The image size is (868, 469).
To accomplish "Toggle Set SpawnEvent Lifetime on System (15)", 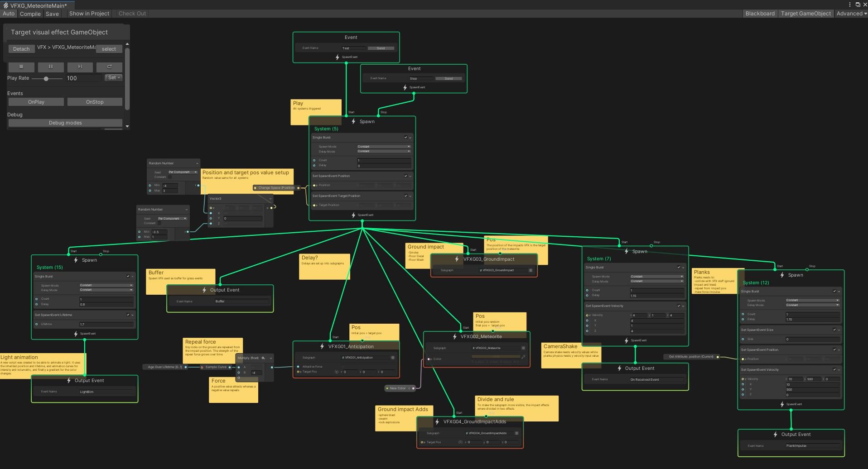I will 128,315.
